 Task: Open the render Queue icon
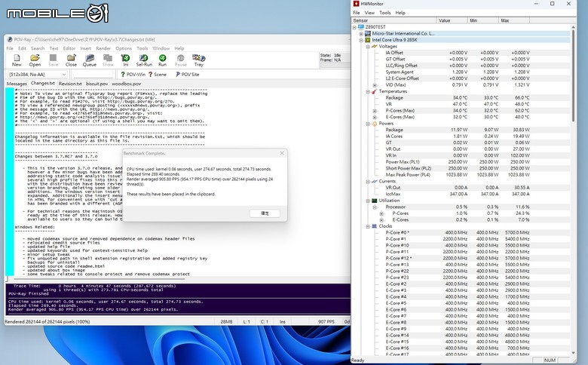[89, 60]
